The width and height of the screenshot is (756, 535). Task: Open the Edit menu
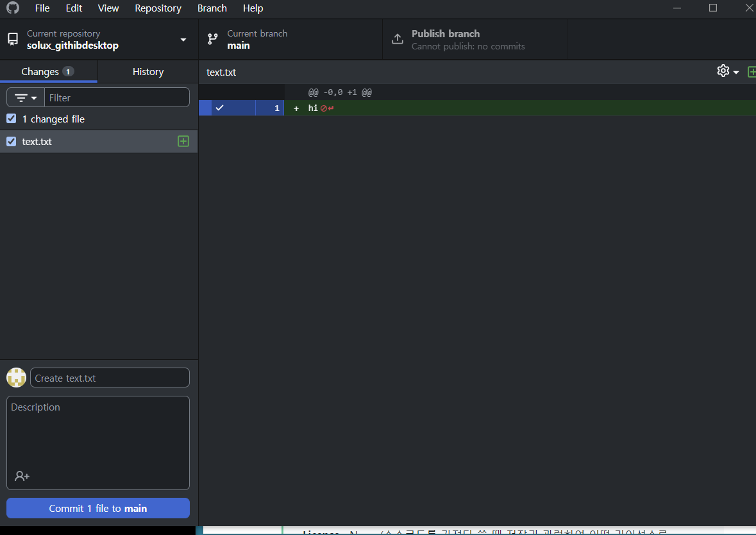[x=74, y=8]
